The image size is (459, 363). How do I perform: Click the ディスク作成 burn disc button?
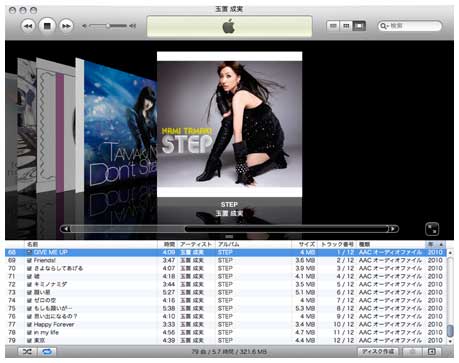point(378,351)
